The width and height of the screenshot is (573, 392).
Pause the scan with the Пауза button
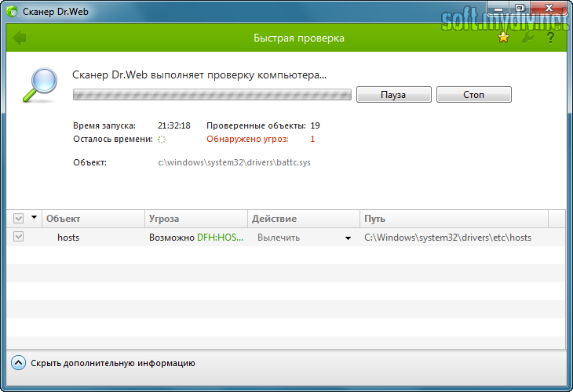tap(393, 95)
